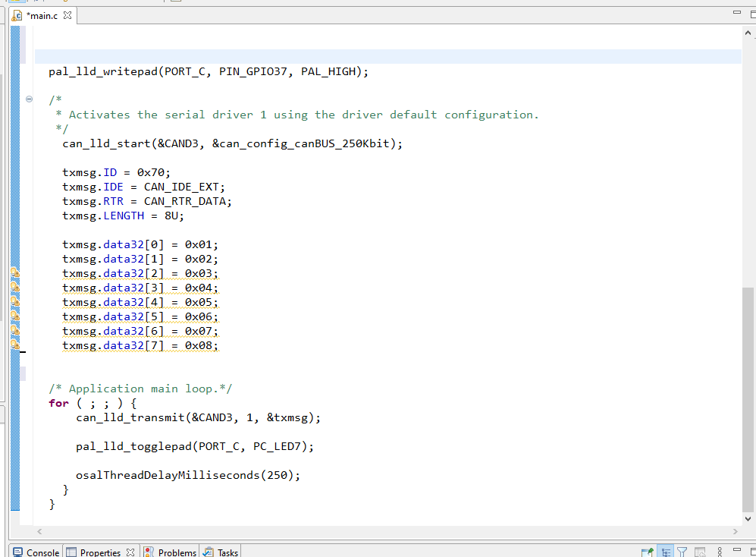The width and height of the screenshot is (756, 557).
Task: Click on 'CAN_RTR_DATA' constant
Action: click(x=184, y=201)
